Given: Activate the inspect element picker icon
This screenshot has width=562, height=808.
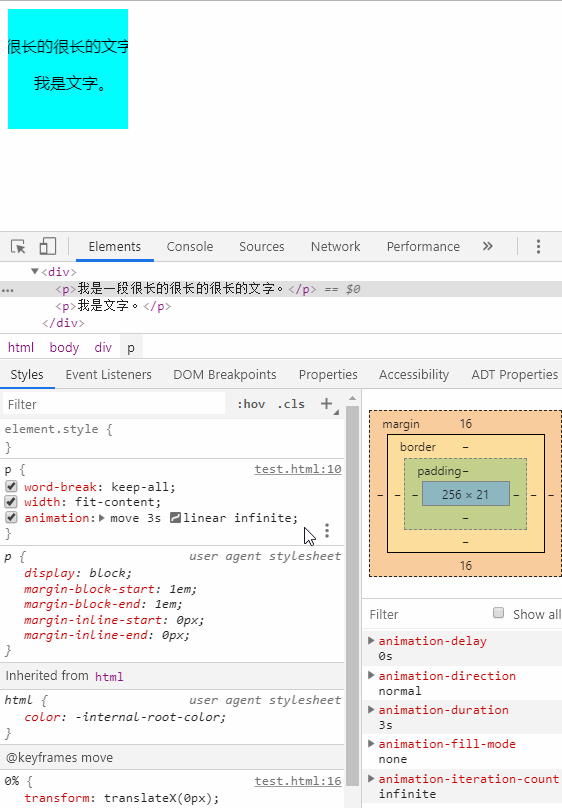Looking at the screenshot, I should point(19,246).
